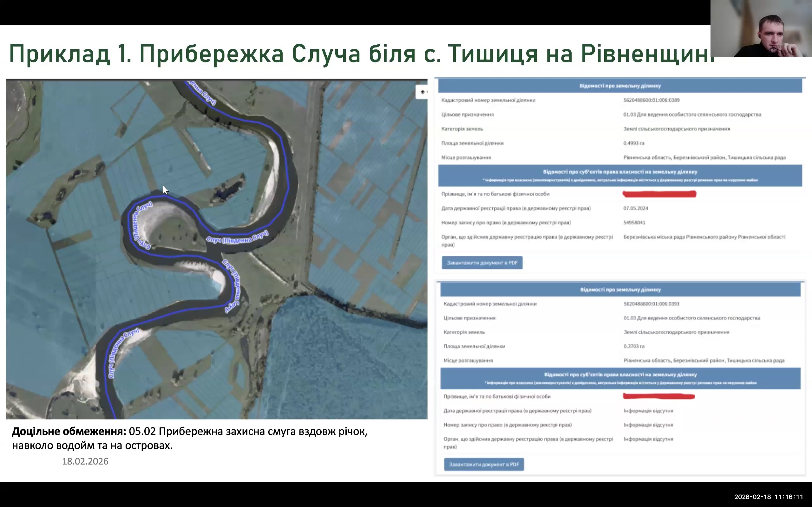Click registration date 07.05.2024
The width and height of the screenshot is (812, 507).
point(636,208)
